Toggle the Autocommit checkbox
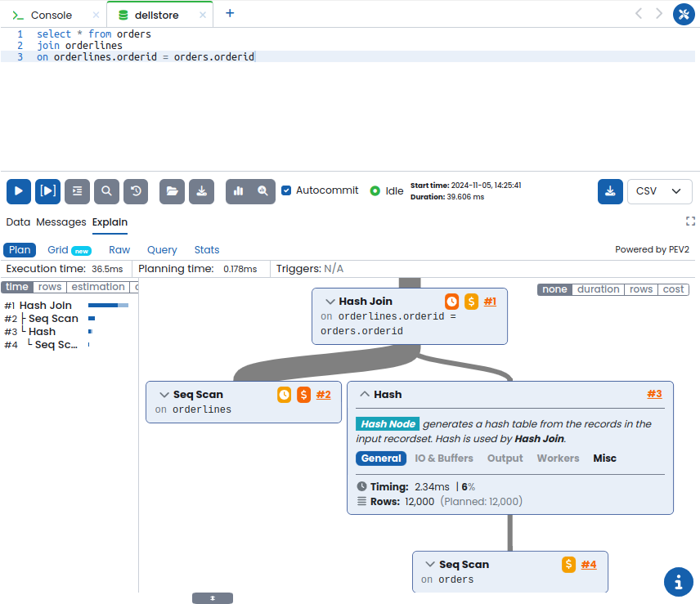 286,190
